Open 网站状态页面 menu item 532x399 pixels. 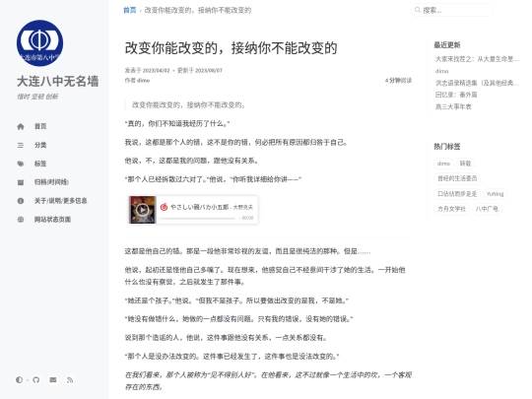pyautogui.click(x=52, y=220)
